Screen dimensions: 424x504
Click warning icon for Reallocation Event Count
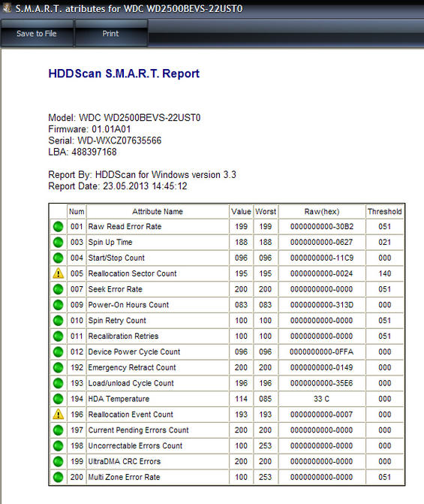click(58, 415)
